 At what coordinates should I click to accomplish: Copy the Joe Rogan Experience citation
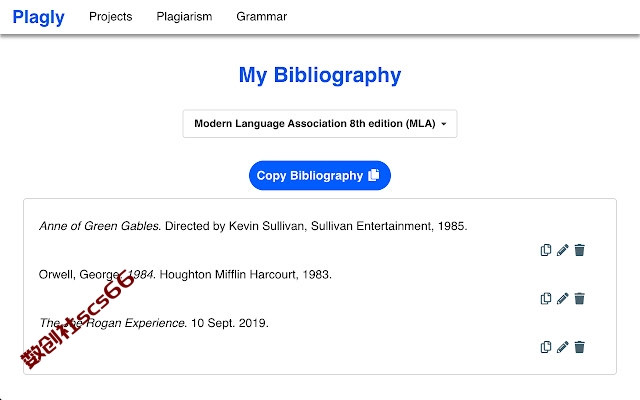coord(546,347)
